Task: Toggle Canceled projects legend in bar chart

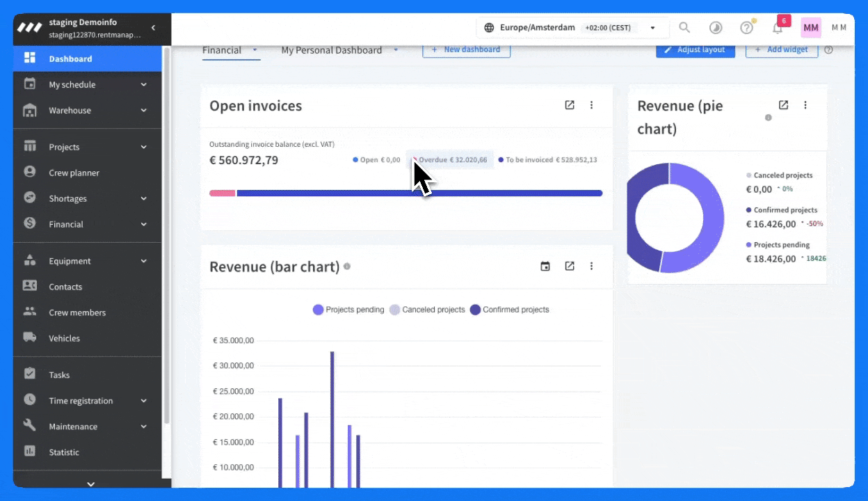Action: [427, 310]
